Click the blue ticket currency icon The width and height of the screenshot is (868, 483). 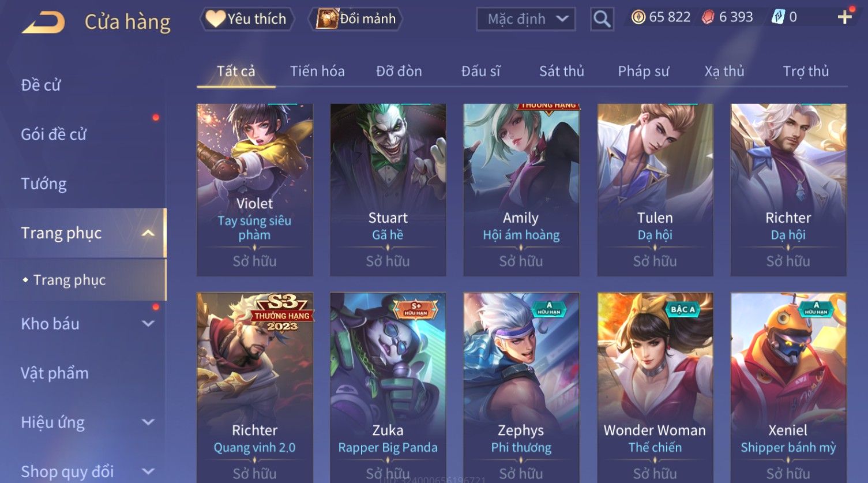pyautogui.click(x=778, y=17)
